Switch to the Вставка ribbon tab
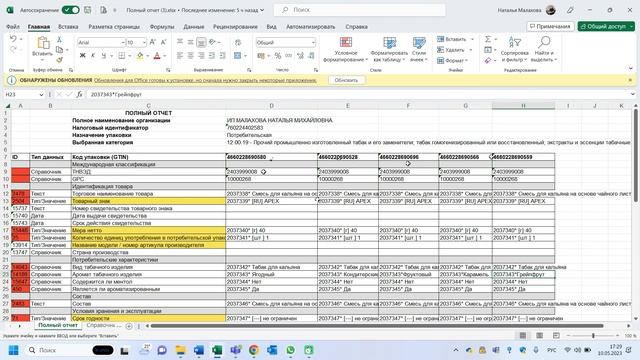The width and height of the screenshot is (640, 360). tap(68, 27)
